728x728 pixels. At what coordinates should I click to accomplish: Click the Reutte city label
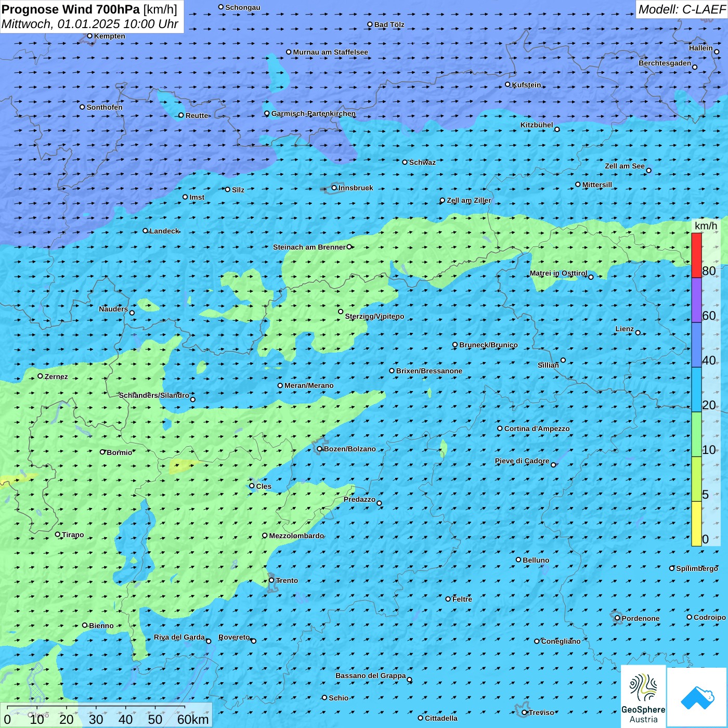(x=197, y=115)
